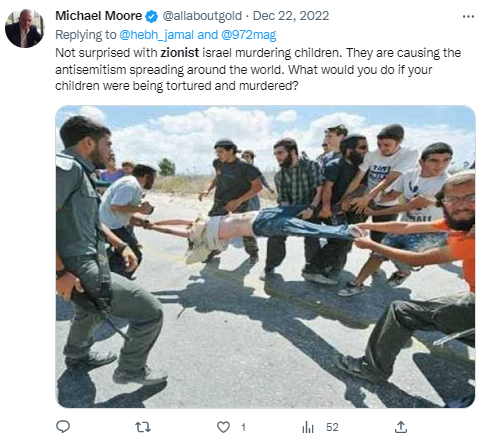Click the bolded word zionist in tweet
Screen dimensions: 482x442
click(x=180, y=53)
